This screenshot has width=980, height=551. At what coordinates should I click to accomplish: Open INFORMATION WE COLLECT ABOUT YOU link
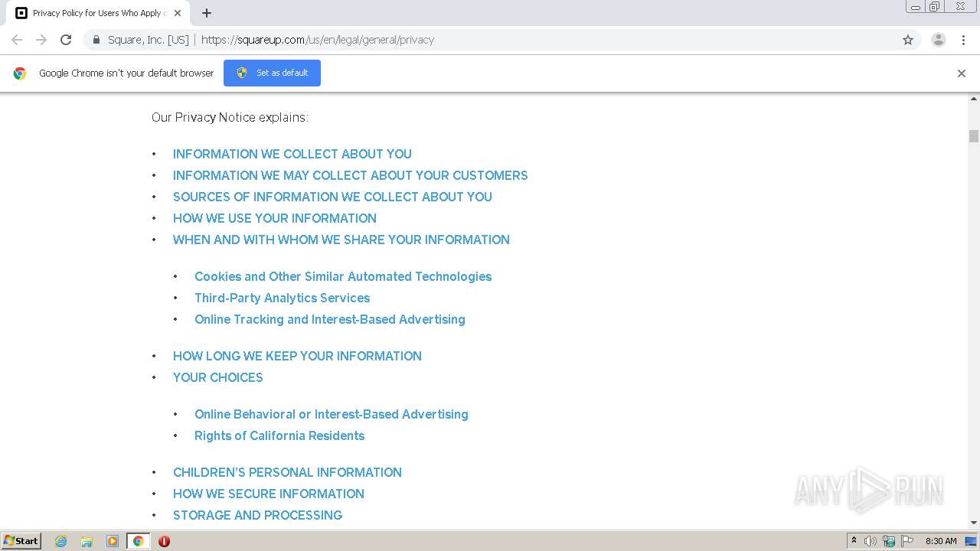292,154
